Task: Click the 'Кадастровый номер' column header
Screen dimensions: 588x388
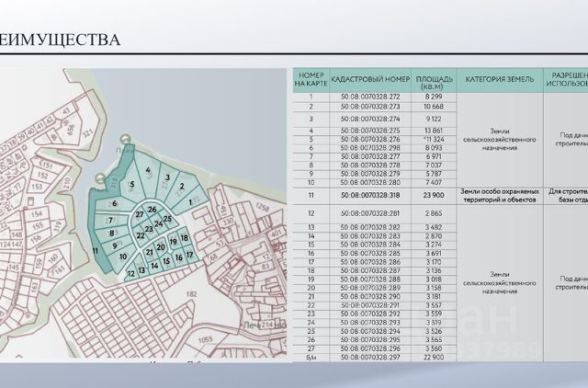Action: point(370,80)
